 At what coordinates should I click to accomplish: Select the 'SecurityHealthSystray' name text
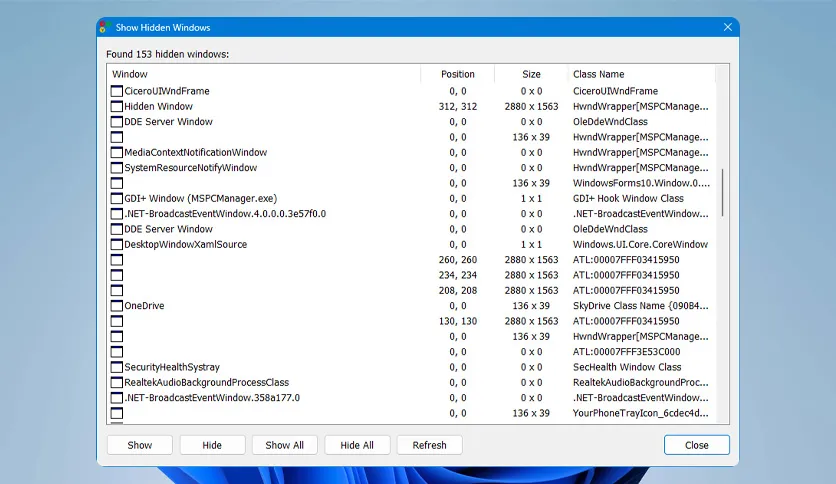[x=172, y=367]
